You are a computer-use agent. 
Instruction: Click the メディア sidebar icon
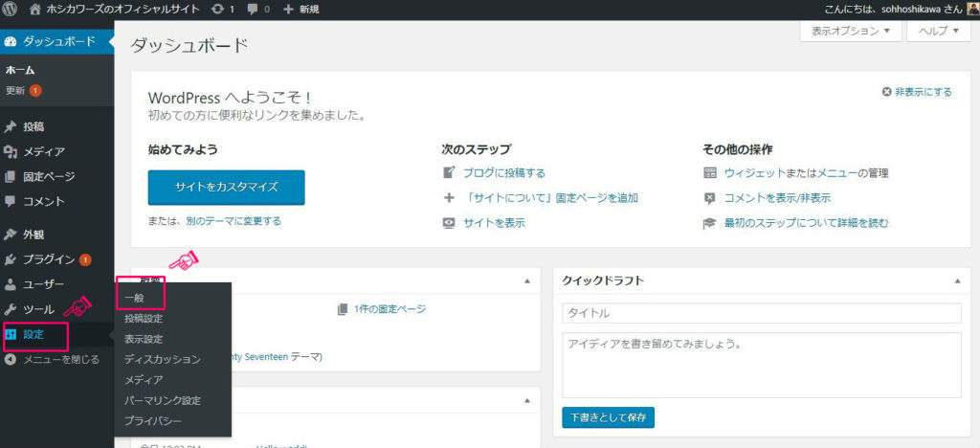coord(10,152)
